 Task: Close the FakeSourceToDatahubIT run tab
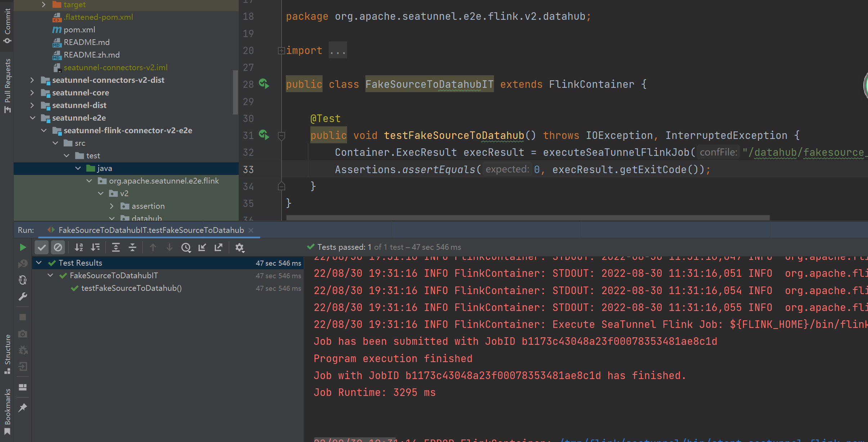pos(251,230)
